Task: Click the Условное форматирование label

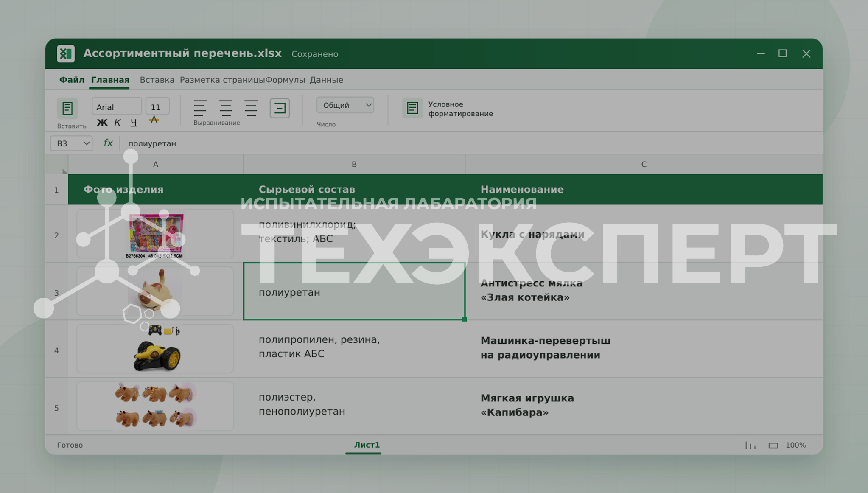Action: click(460, 109)
